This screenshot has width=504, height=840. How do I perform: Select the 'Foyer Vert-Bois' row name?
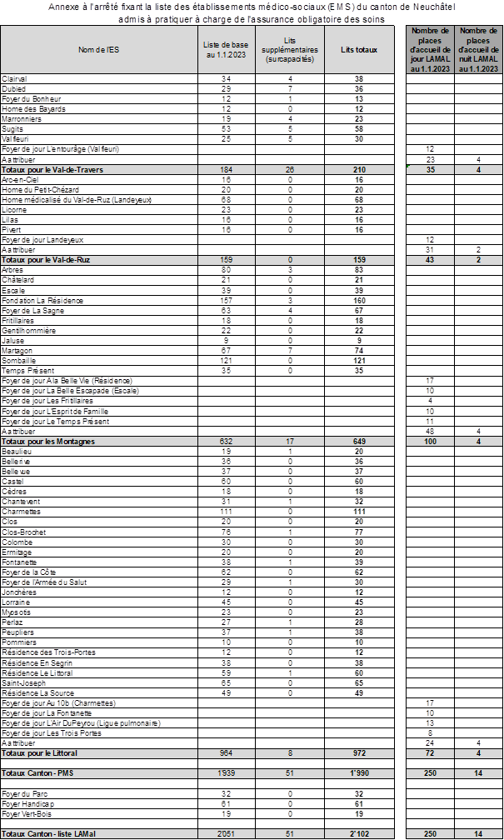[x=27, y=813]
